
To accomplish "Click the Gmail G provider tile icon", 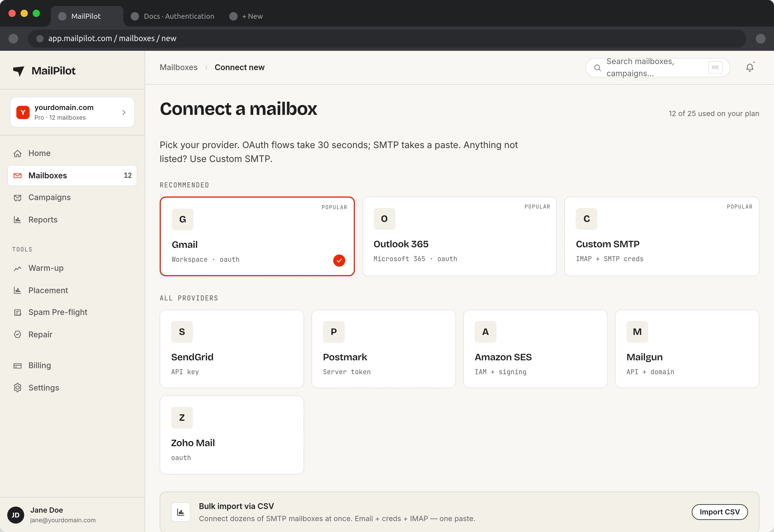I will point(182,219).
